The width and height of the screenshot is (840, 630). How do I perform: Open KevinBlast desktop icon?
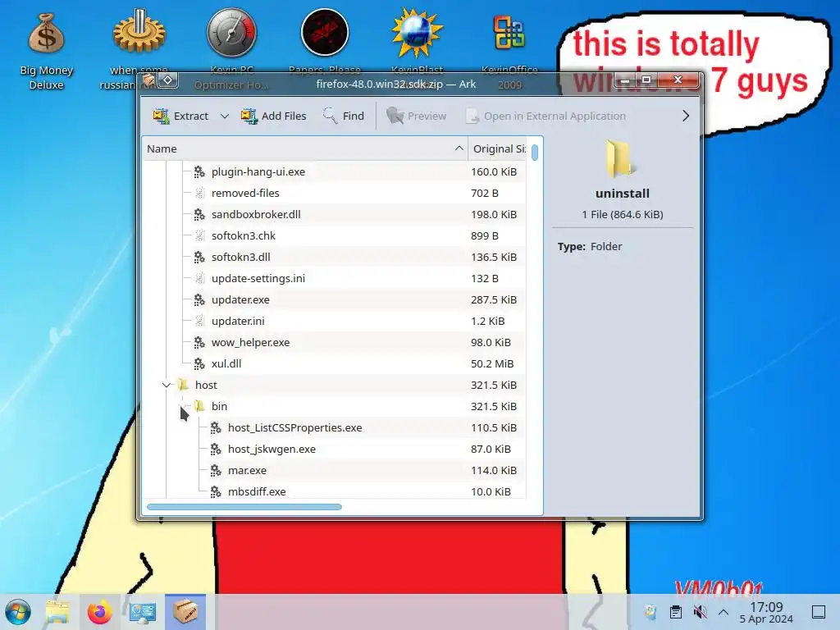(x=418, y=33)
